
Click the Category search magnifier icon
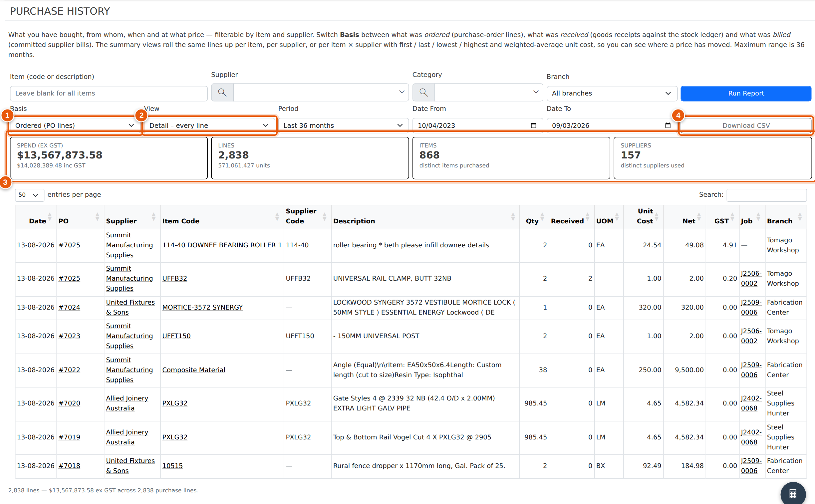pyautogui.click(x=423, y=93)
